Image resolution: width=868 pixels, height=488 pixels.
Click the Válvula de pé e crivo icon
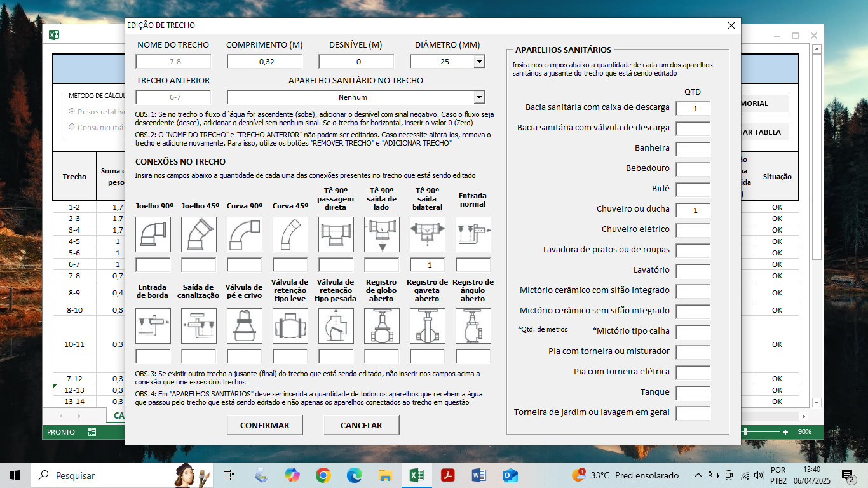244,326
